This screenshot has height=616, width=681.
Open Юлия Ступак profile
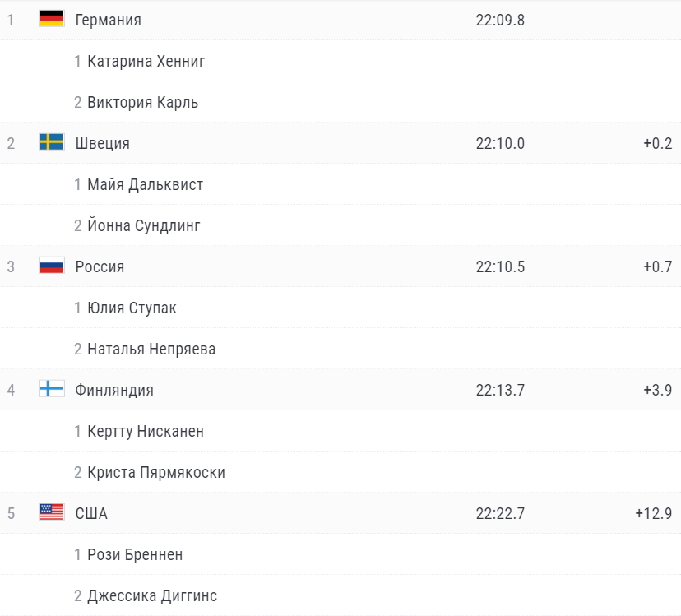(x=132, y=308)
